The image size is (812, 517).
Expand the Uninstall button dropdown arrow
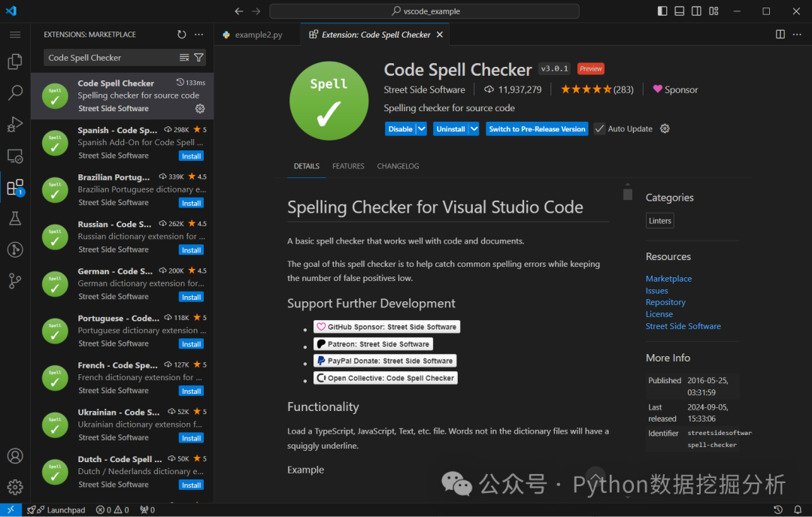pos(474,128)
